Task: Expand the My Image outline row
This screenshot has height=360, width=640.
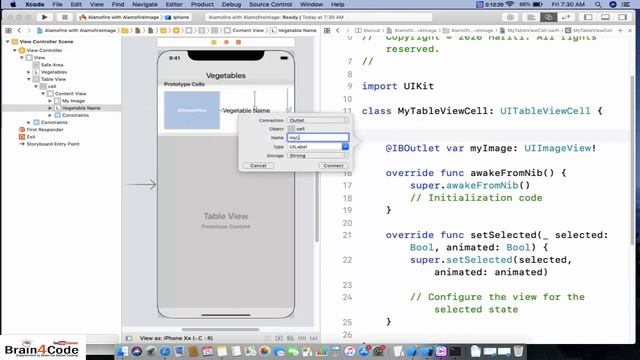Action: click(x=50, y=101)
